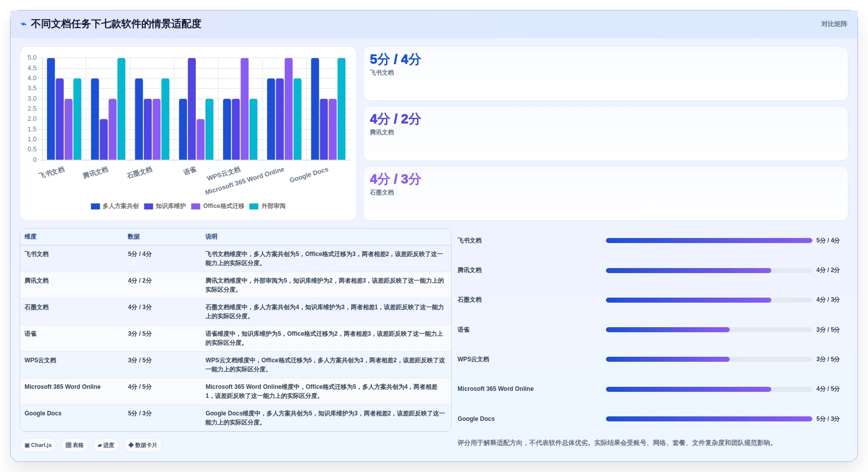Click the Google Docs label on the chart axis
This screenshot has height=472, width=868.
pos(309,174)
